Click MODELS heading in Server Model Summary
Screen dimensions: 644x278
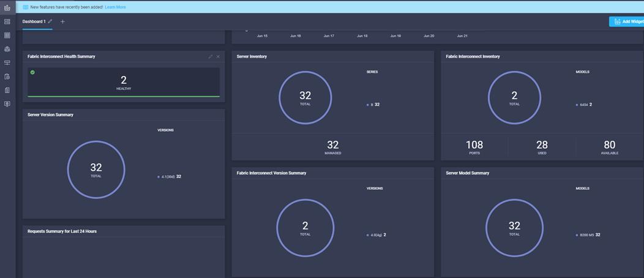pyautogui.click(x=582, y=189)
